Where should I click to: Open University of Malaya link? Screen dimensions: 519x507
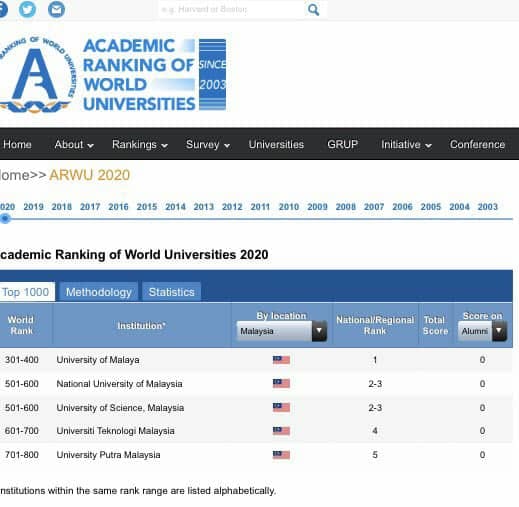click(x=98, y=360)
